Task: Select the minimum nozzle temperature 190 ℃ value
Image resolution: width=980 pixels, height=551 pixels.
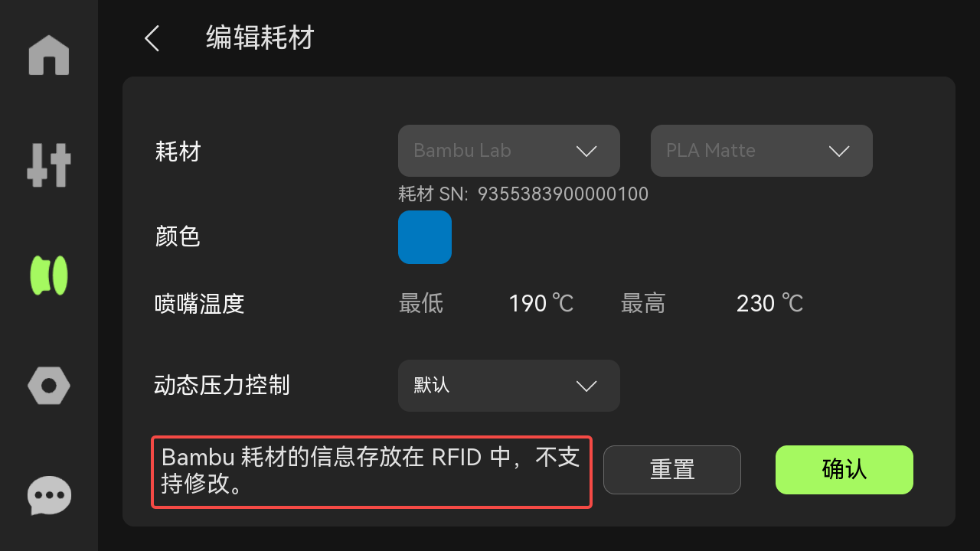Action: pyautogui.click(x=541, y=304)
